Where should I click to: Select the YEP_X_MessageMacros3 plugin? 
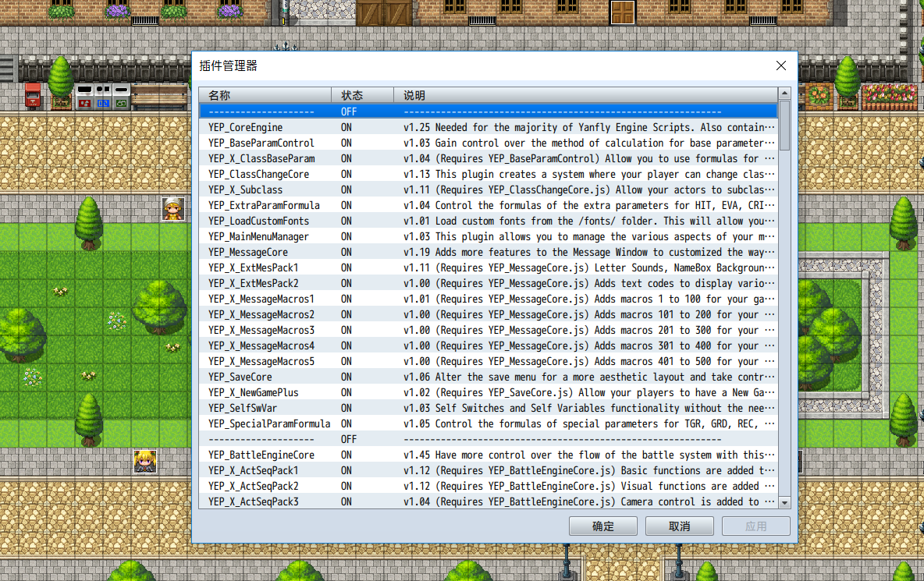pyautogui.click(x=489, y=330)
